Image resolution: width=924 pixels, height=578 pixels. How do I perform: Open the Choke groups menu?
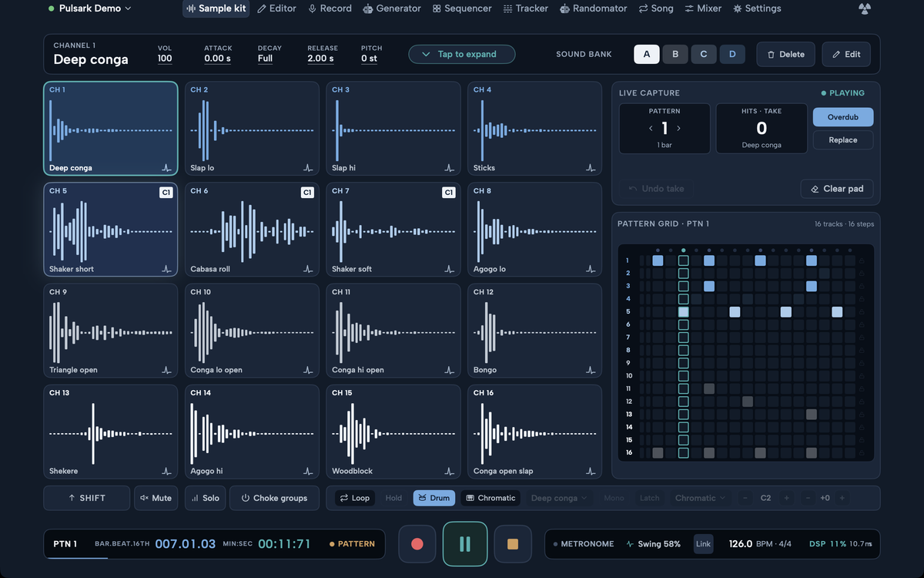(x=274, y=498)
